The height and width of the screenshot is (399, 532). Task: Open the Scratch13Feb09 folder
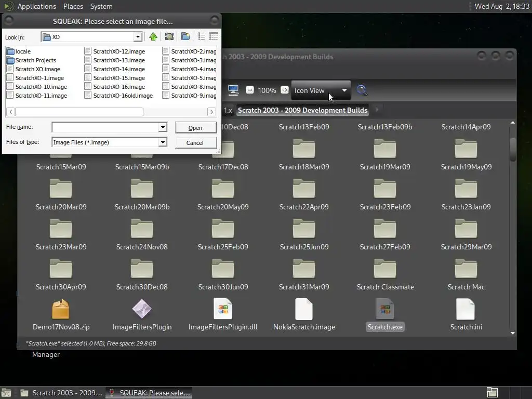coord(304,127)
